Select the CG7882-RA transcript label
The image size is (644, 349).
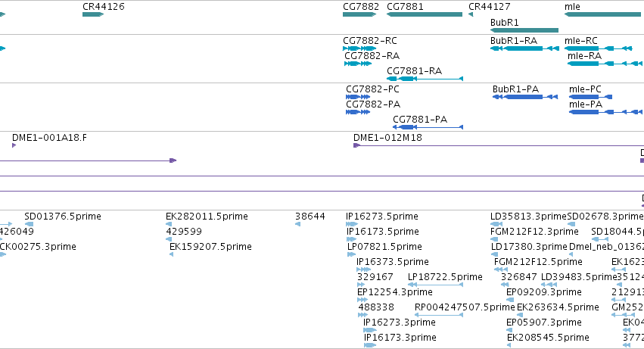[372, 56]
